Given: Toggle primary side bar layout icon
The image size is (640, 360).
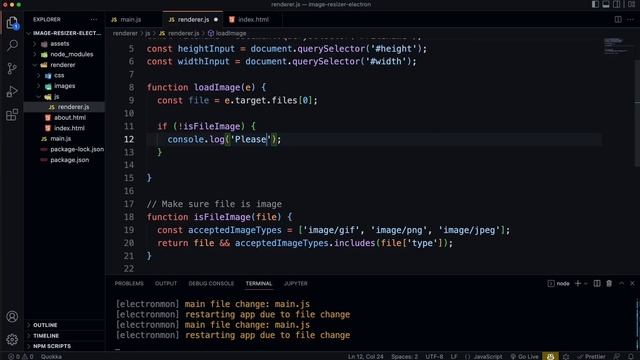Looking at the screenshot, I should pos(596,4).
